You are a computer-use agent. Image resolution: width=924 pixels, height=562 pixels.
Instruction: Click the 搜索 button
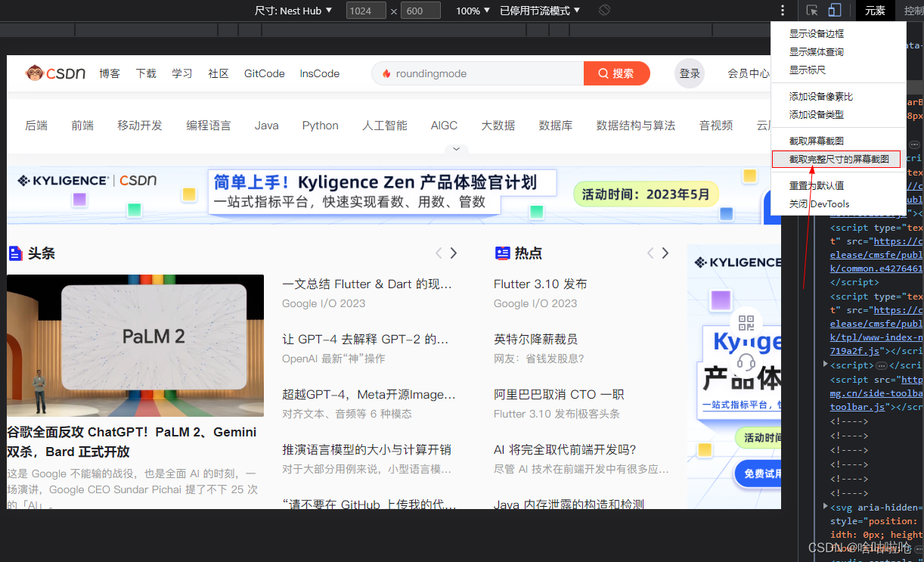pos(617,73)
